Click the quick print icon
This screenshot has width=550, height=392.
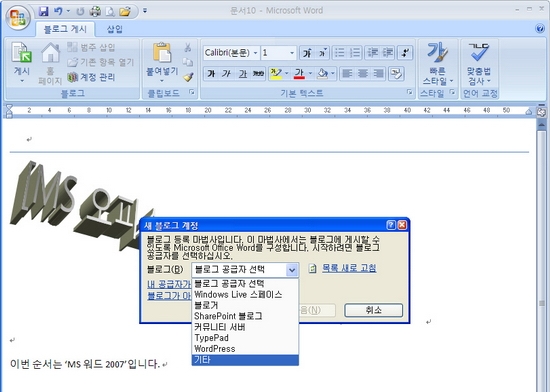coord(95,12)
